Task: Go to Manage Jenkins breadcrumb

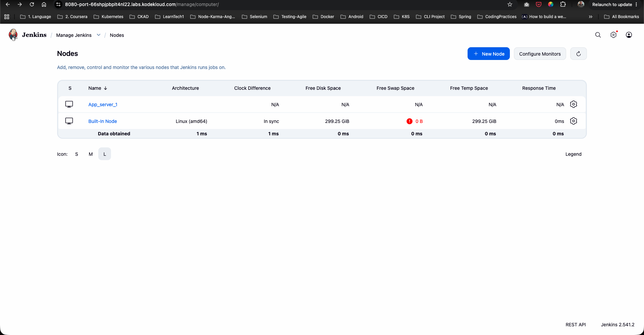Action: click(x=74, y=35)
